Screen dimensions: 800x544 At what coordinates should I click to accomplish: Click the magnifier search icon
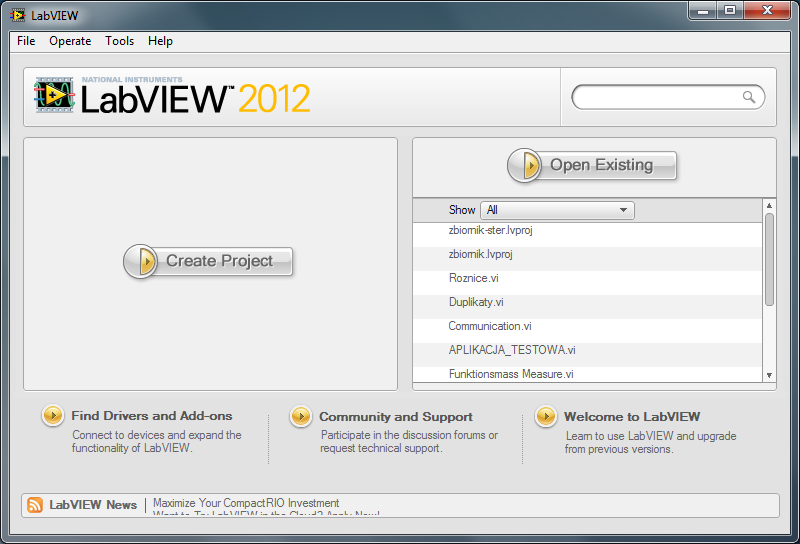(x=748, y=97)
